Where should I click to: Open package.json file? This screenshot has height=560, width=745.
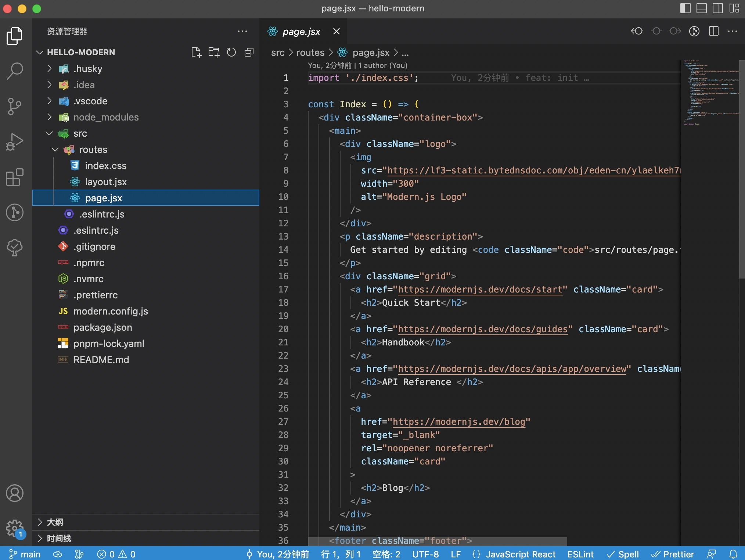click(146, 327)
